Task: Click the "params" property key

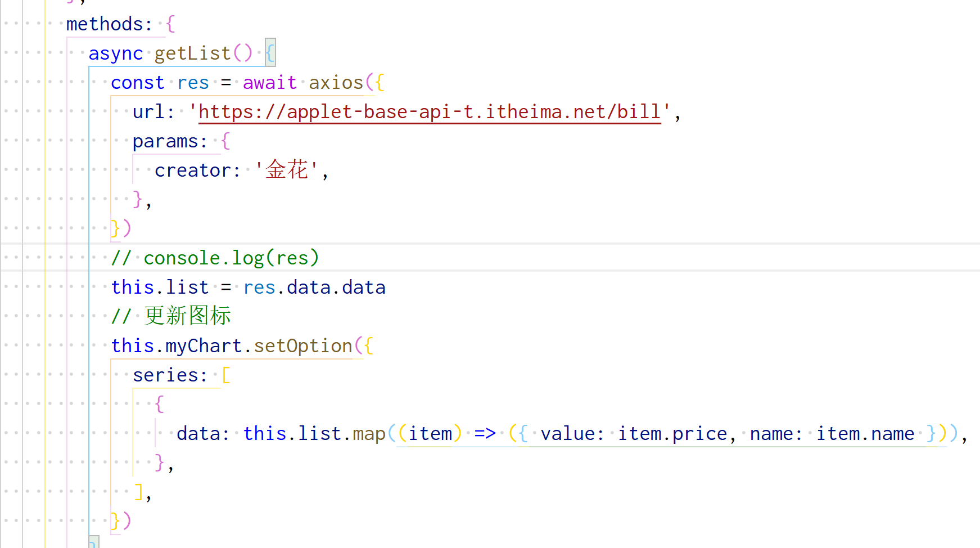Action: coord(165,141)
